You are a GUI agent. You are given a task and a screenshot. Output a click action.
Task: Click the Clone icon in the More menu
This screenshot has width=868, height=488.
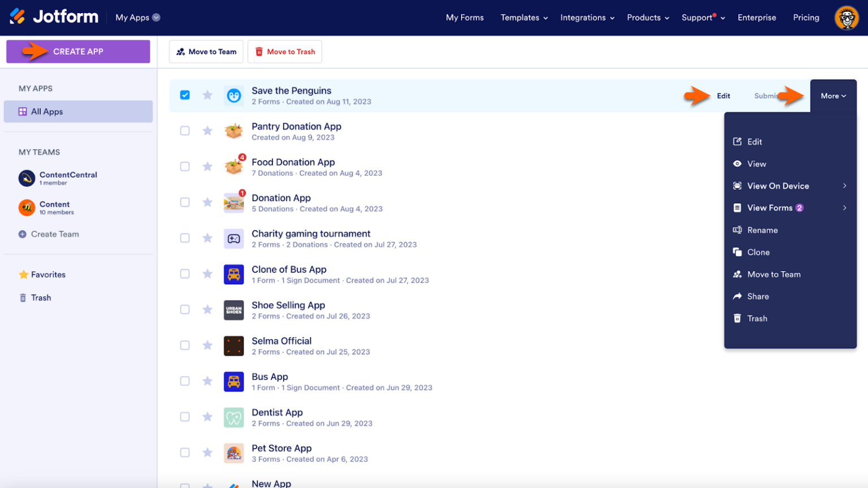point(737,252)
